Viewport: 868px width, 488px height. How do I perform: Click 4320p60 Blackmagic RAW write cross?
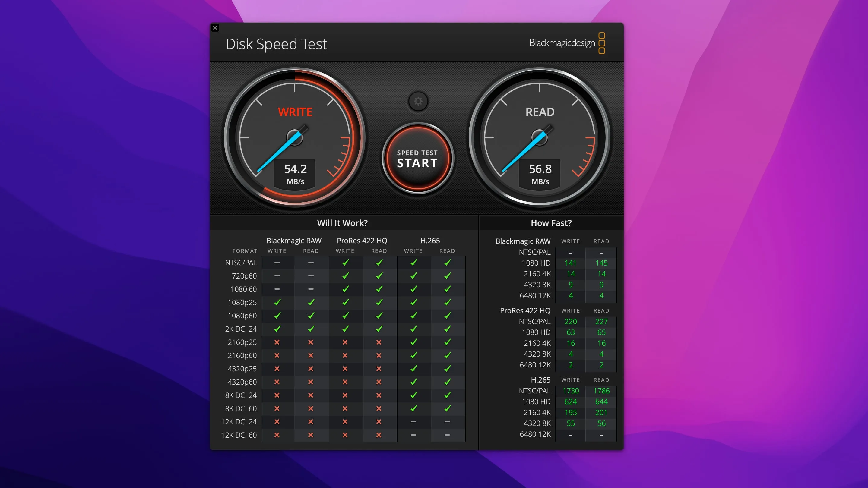277,382
